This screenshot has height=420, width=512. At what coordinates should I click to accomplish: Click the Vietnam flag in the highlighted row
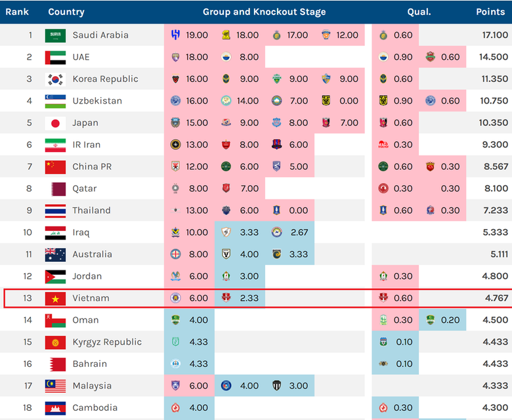click(55, 299)
